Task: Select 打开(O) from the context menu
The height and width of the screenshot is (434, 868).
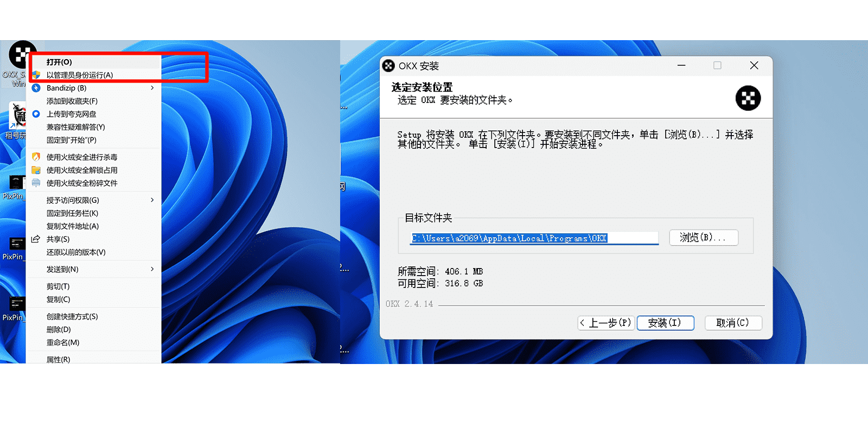Action: click(x=59, y=62)
